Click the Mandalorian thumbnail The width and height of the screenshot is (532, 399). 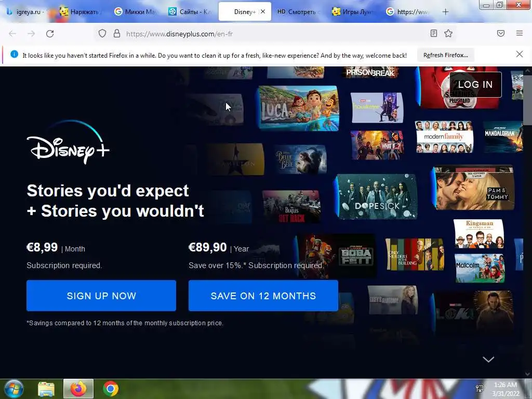[503, 137]
